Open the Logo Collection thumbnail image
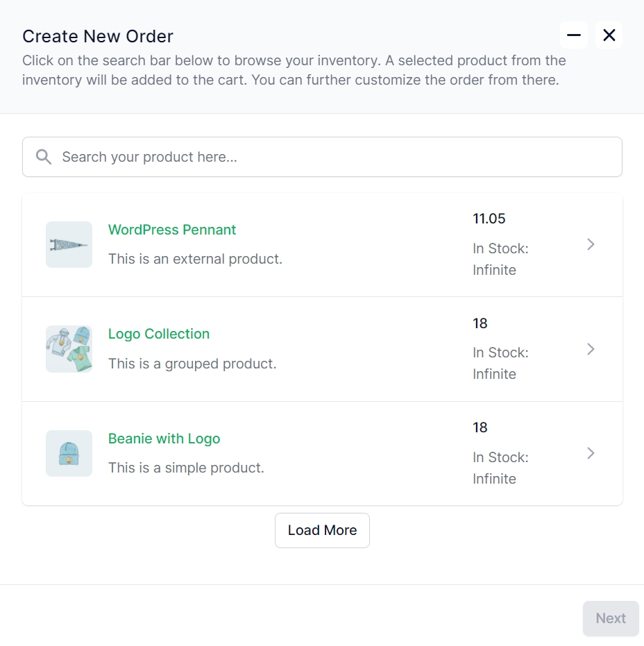644x646 pixels. click(x=69, y=349)
